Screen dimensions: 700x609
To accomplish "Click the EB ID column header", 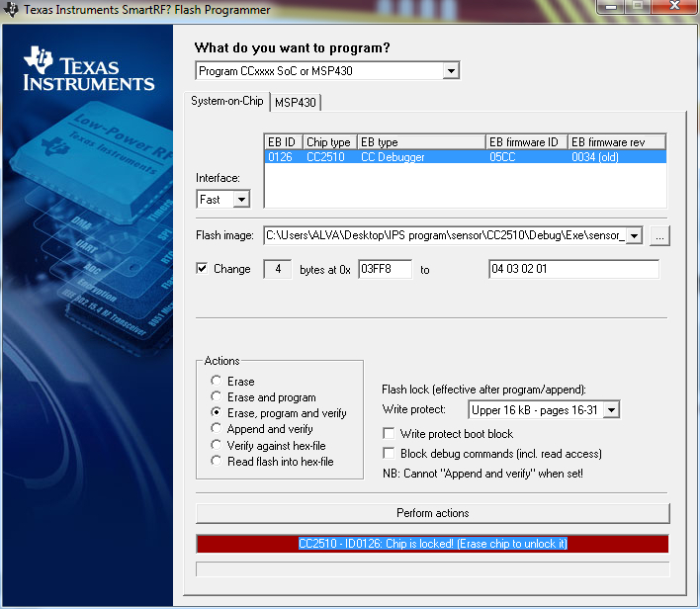I will point(283,142).
